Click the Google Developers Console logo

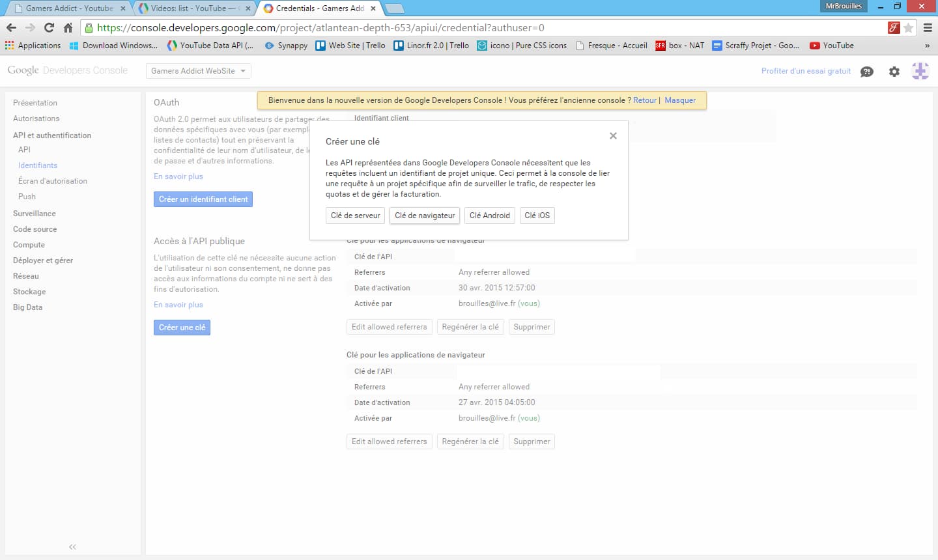click(x=68, y=70)
